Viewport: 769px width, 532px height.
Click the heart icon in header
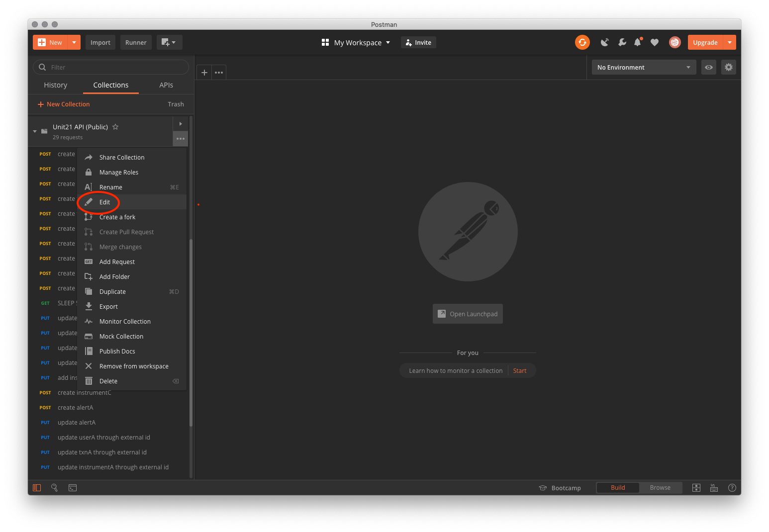point(655,42)
